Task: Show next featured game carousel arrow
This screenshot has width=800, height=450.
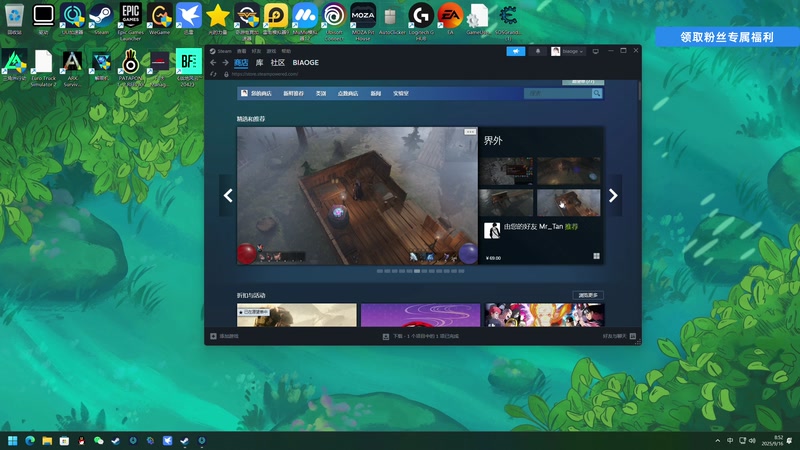Action: pos(613,195)
